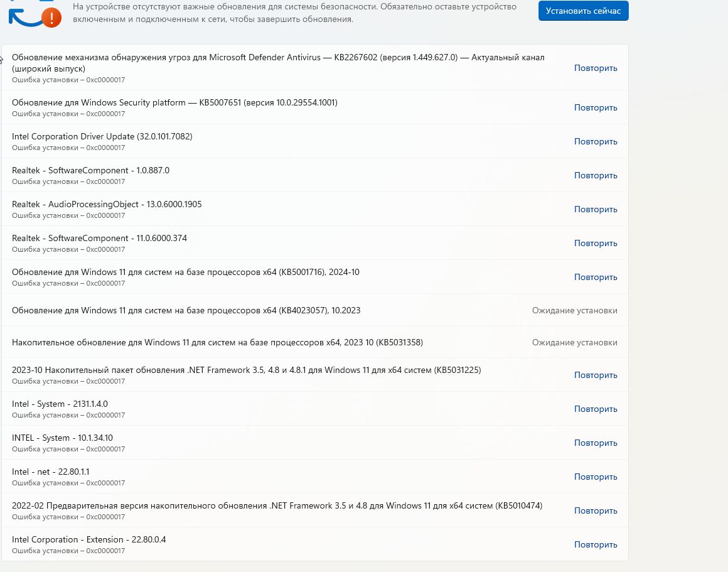Retry the Microsoft Defender Antivirus KB2267602 update
The width and height of the screenshot is (728, 572).
[595, 68]
